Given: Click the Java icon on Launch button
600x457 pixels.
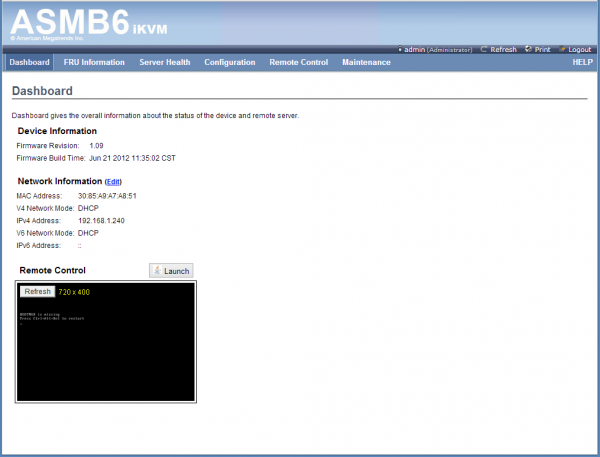Looking at the screenshot, I should [157, 270].
